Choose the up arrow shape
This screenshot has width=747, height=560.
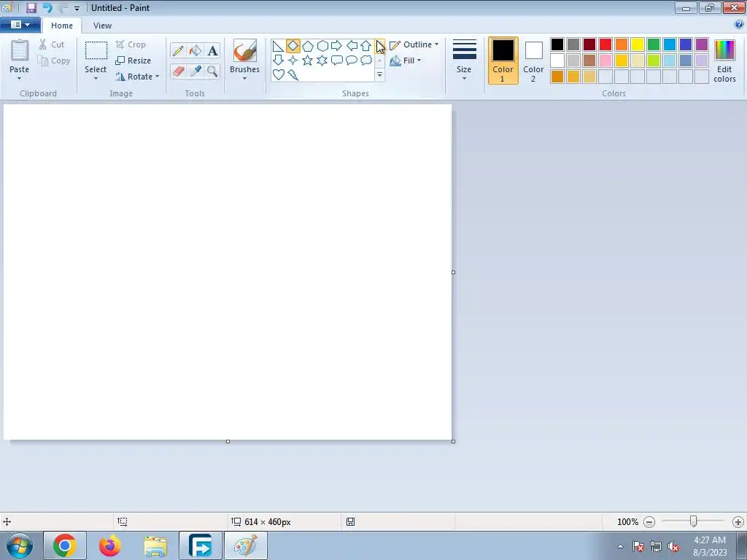click(366, 46)
